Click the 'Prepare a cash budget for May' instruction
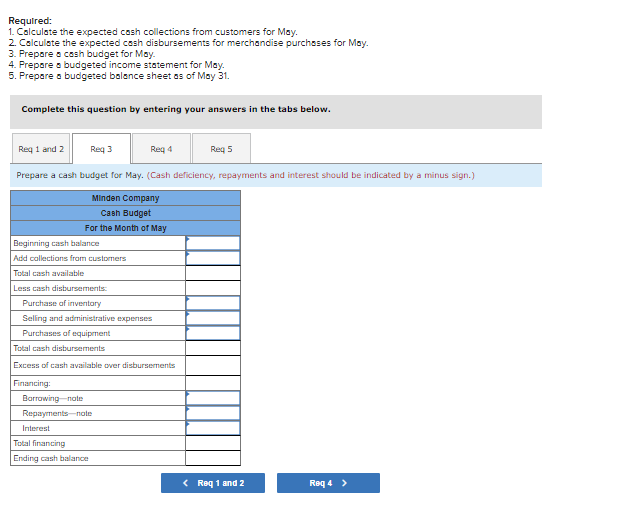Screen dimensions: 624x509 coord(80,175)
